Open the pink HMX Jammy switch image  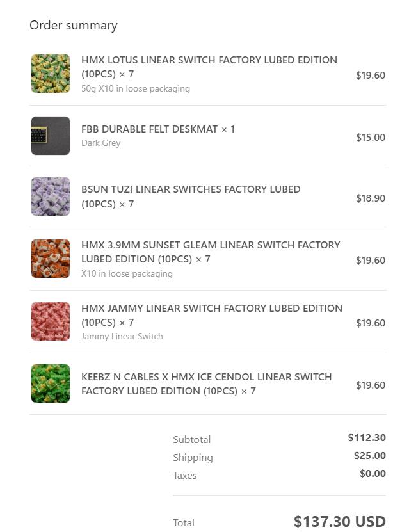(x=51, y=321)
